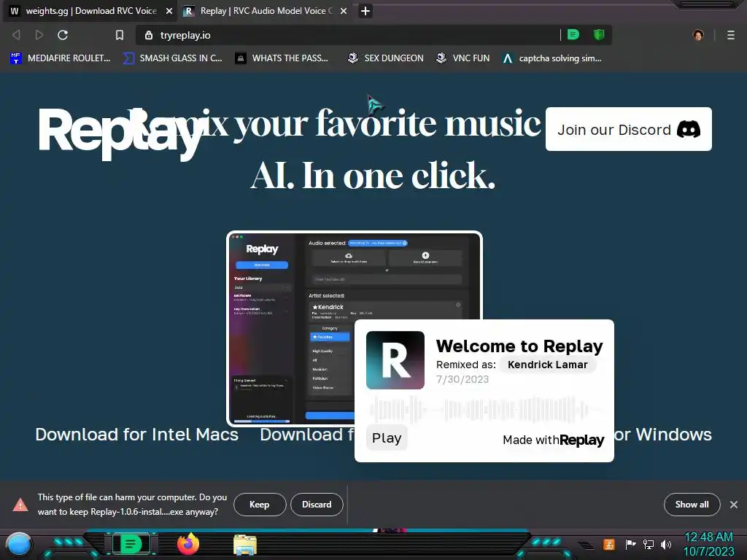Play the Welcome to Replay track
Viewport: 747px width, 560px height.
click(x=387, y=437)
